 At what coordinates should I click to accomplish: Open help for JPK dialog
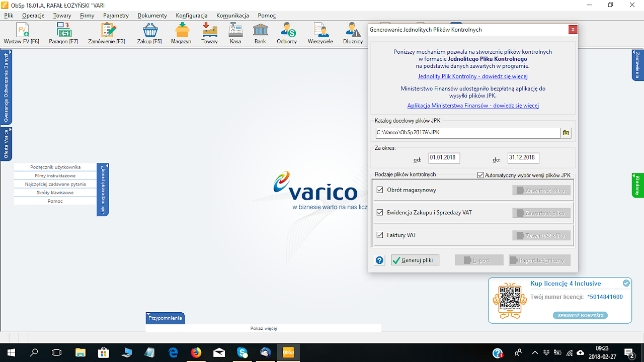pyautogui.click(x=380, y=260)
